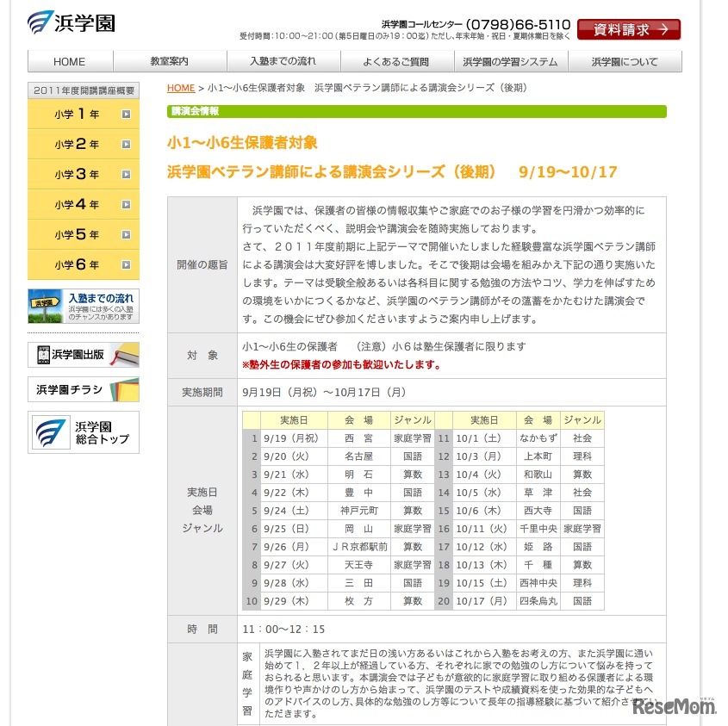This screenshot has height=726, width=728.
Task: Open the 浜学園出版 banner
Action: [84, 355]
